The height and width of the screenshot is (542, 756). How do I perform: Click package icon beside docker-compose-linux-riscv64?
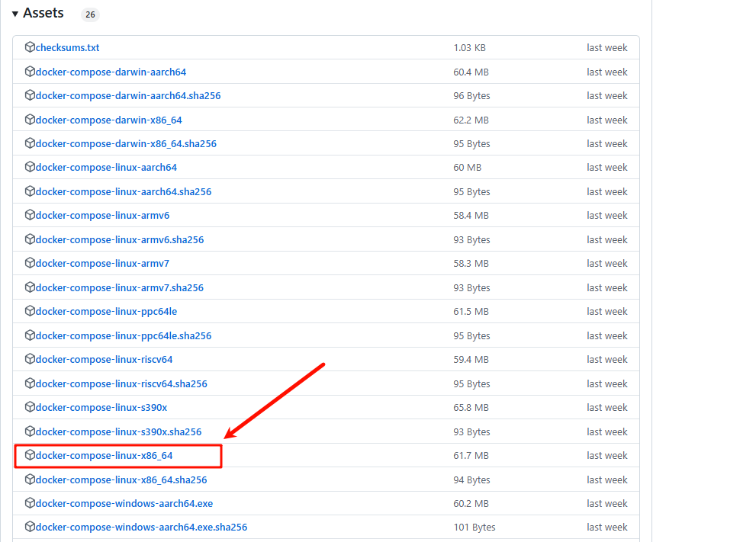[x=30, y=359]
